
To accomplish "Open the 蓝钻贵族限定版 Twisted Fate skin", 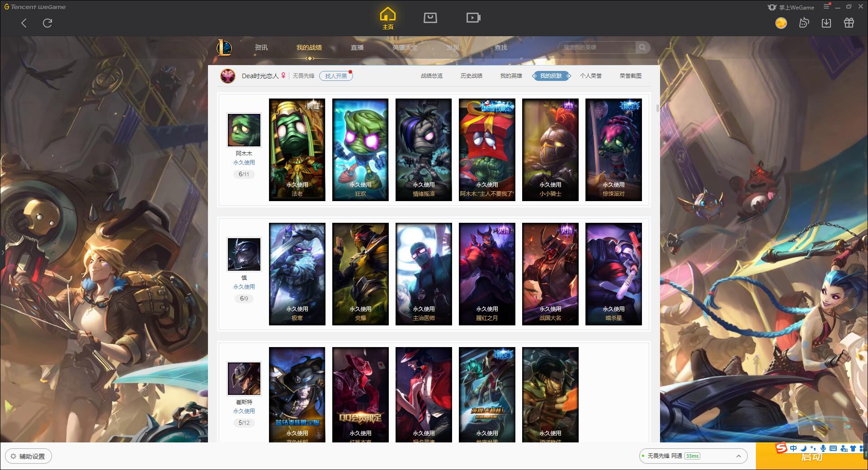I will pos(297,395).
